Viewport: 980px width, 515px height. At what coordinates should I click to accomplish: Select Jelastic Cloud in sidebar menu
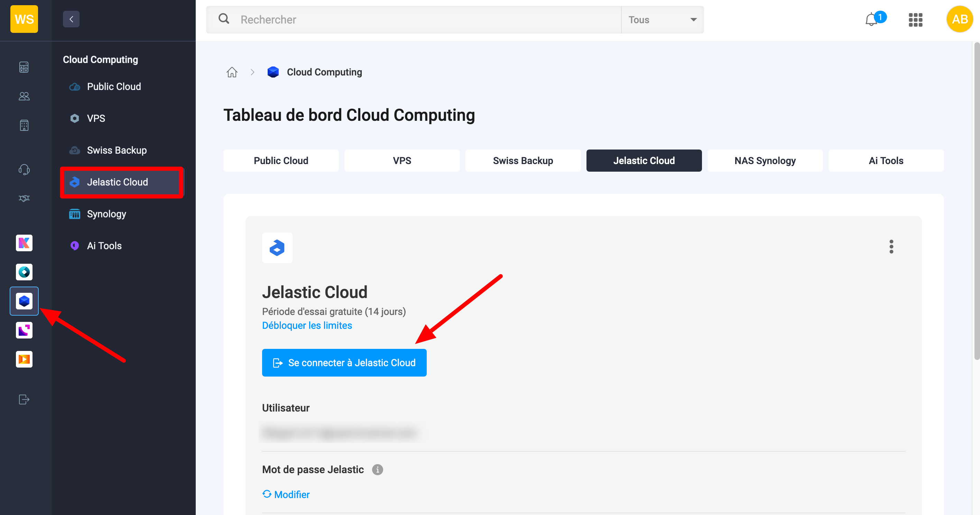click(122, 182)
